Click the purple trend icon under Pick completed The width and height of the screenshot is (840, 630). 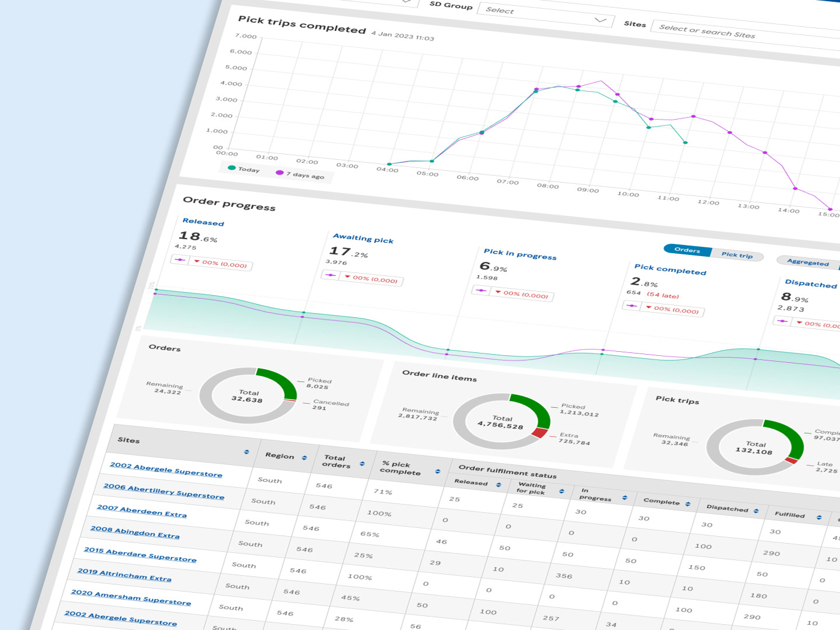point(632,305)
